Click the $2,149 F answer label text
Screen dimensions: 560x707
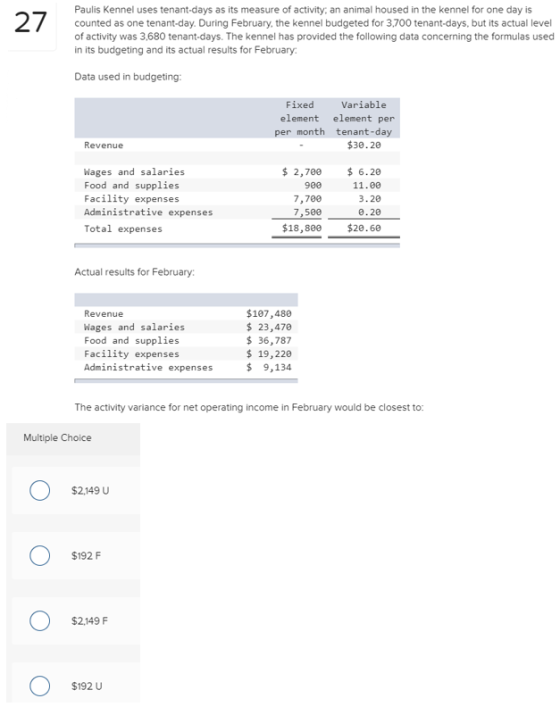(89, 621)
